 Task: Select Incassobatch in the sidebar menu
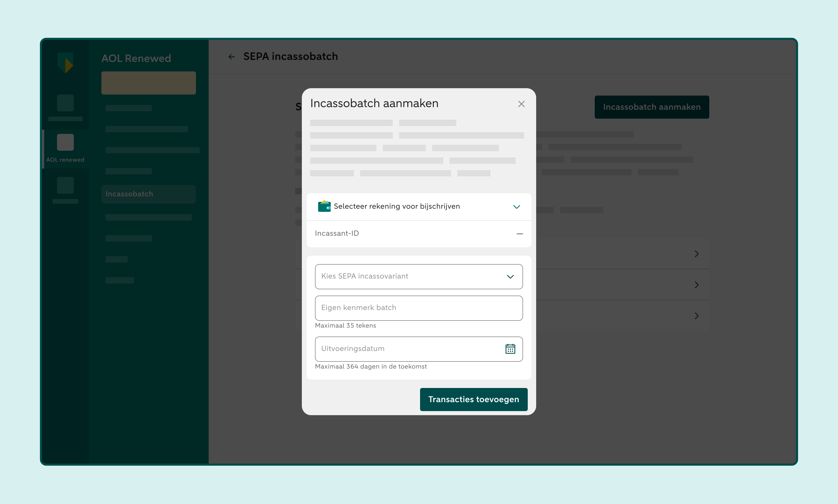pyautogui.click(x=148, y=194)
